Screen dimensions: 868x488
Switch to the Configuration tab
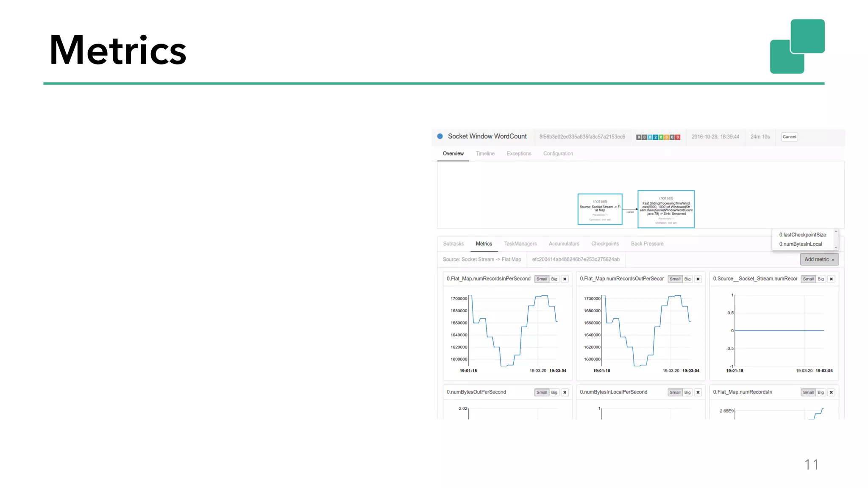pyautogui.click(x=558, y=154)
